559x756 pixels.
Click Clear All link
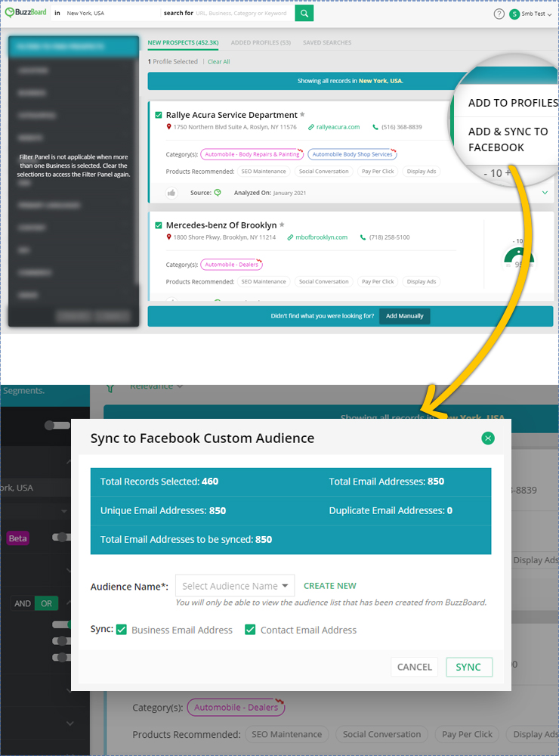[x=219, y=62]
